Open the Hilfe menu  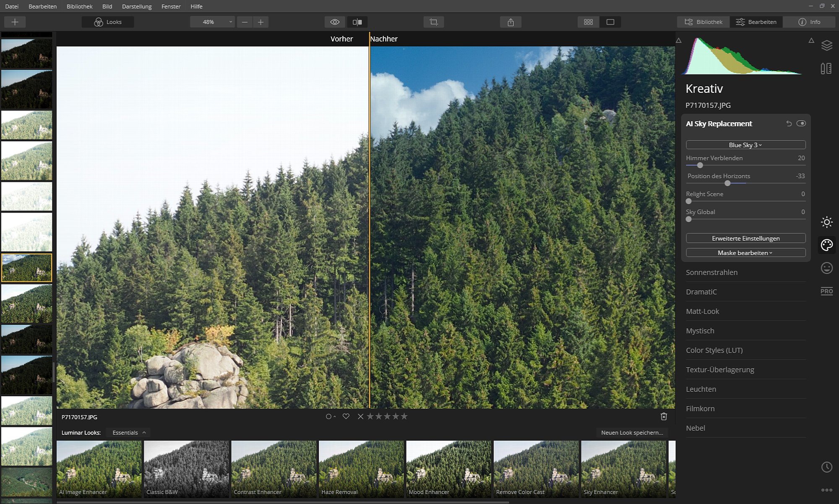click(x=196, y=6)
